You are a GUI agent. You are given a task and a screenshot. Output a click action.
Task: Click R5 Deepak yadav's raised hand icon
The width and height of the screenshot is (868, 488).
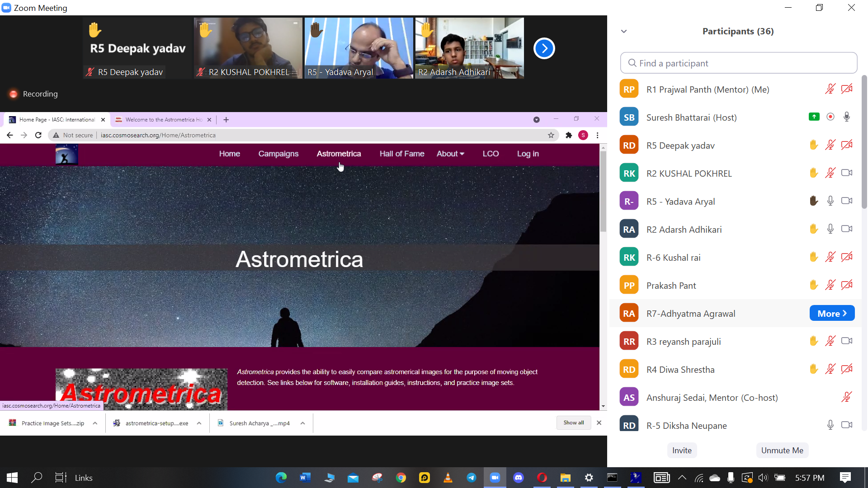pos(814,145)
